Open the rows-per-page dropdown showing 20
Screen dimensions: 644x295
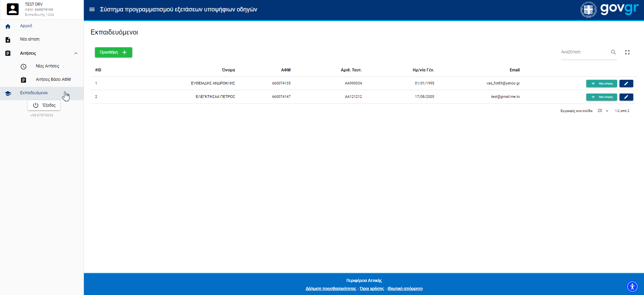(603, 111)
